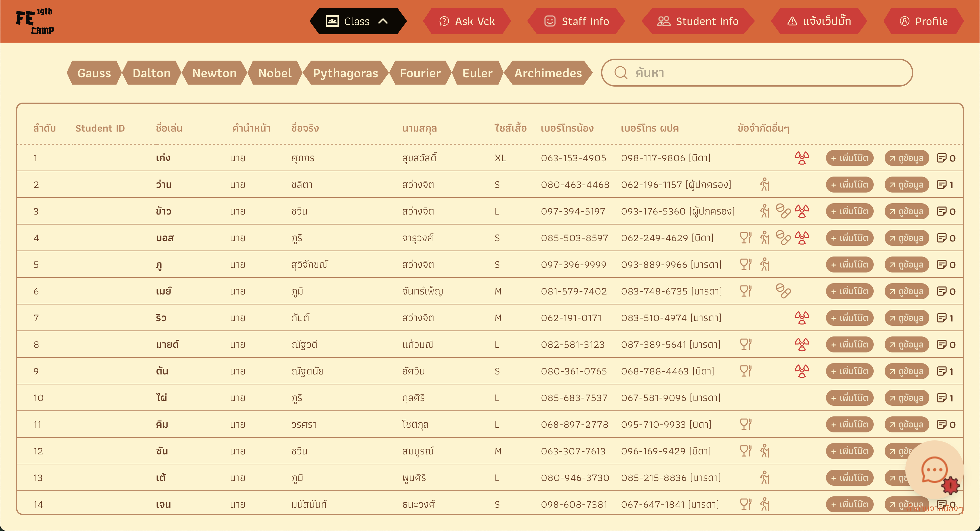
Task: Switch to the Euler class tab
Action: pos(477,73)
